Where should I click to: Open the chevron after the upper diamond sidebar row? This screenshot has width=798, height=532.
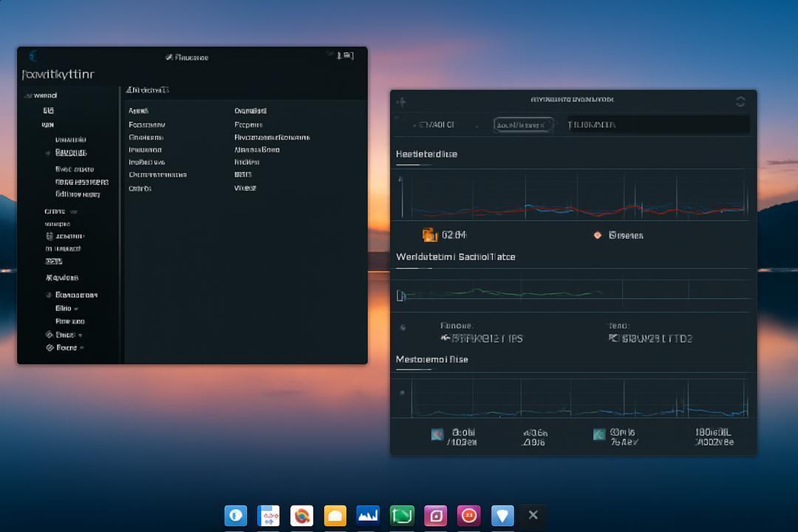click(81, 335)
